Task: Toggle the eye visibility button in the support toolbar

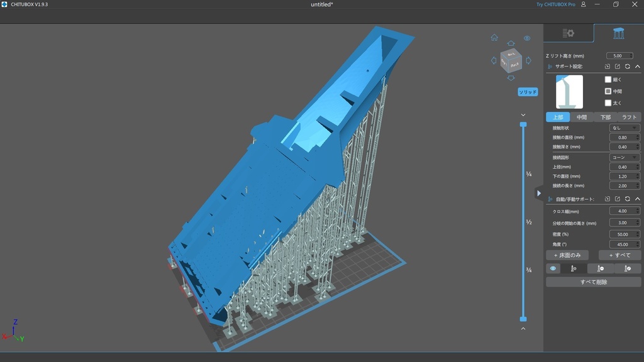Action: point(553,268)
